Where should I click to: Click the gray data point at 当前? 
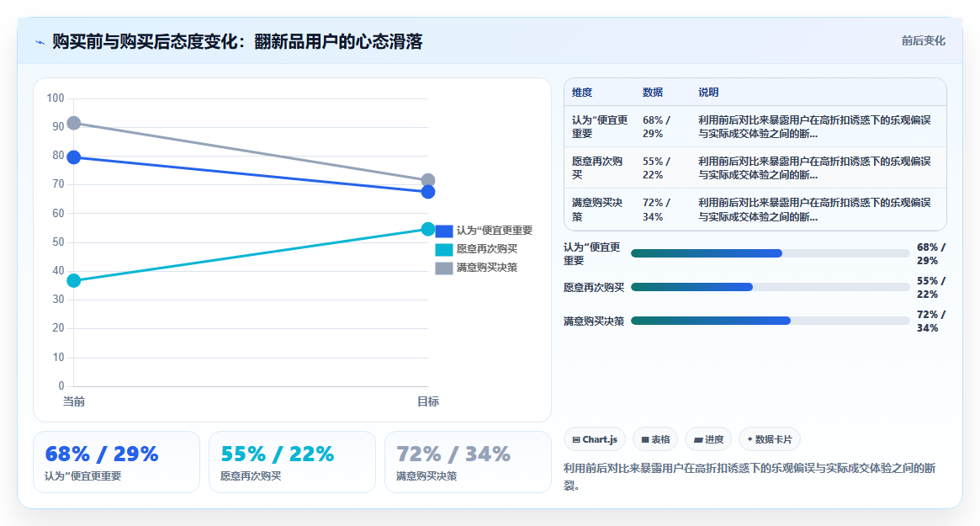click(74, 123)
